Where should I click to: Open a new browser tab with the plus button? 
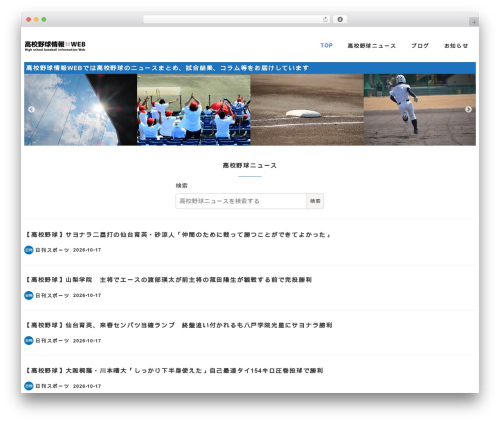tap(474, 22)
